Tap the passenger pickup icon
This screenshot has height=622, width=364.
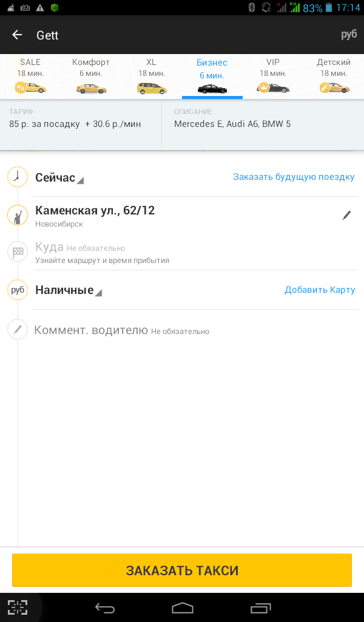click(x=18, y=216)
